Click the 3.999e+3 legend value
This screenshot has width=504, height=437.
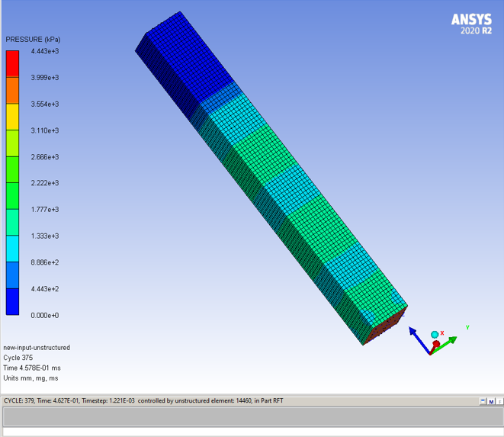(45, 78)
